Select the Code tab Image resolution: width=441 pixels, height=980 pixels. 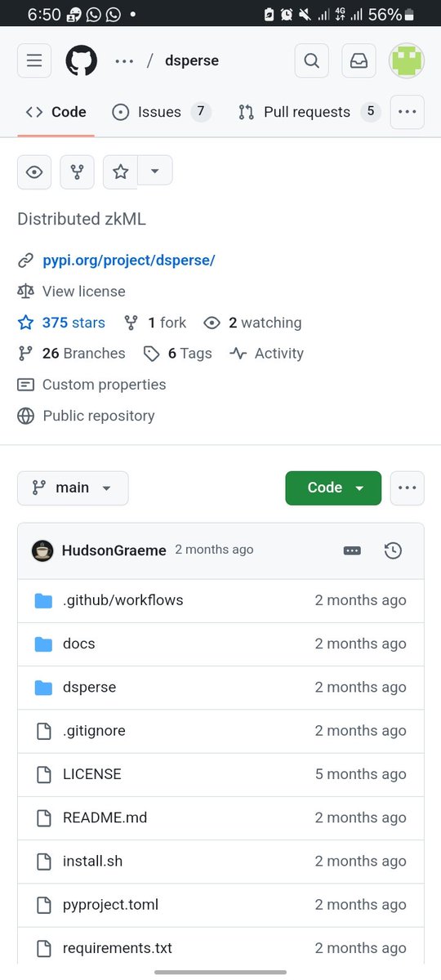(56, 112)
